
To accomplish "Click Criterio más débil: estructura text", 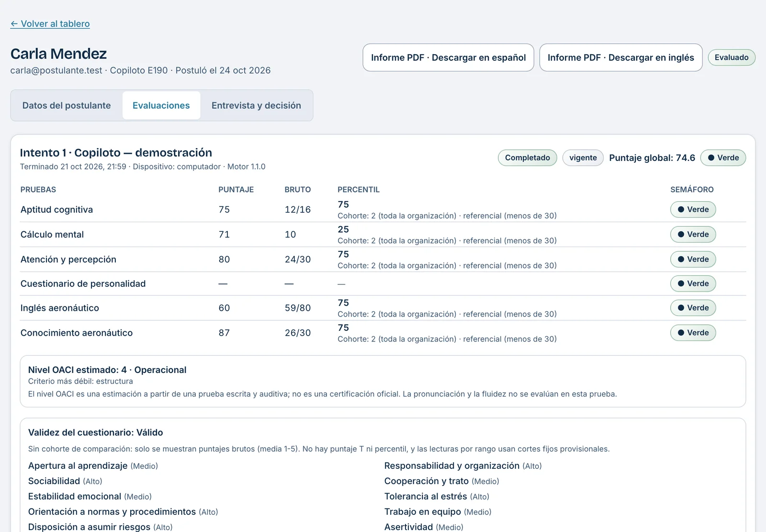I will (80, 381).
